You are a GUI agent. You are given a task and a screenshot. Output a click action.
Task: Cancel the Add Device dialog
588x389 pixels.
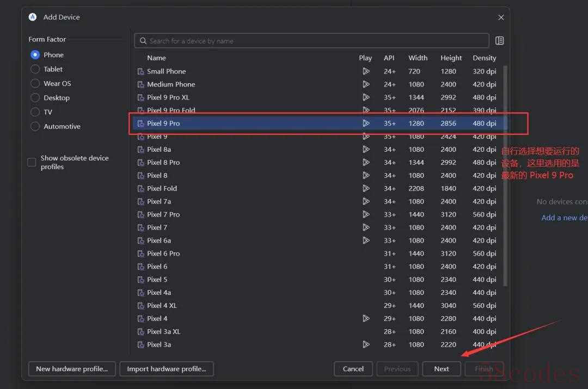tap(353, 369)
